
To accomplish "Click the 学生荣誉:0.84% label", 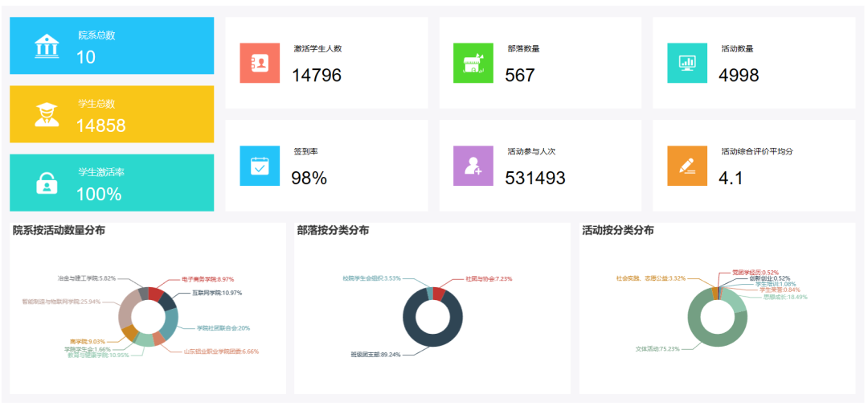I will (780, 290).
